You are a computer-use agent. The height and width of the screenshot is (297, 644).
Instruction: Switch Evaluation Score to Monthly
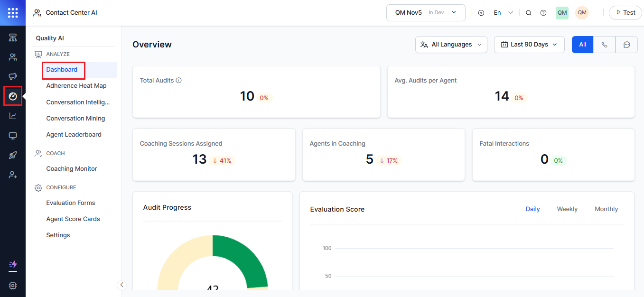pos(606,209)
